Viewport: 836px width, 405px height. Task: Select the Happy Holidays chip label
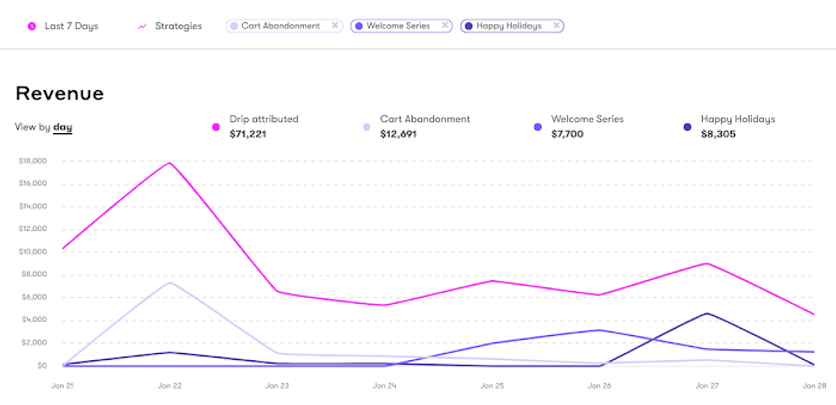click(509, 26)
